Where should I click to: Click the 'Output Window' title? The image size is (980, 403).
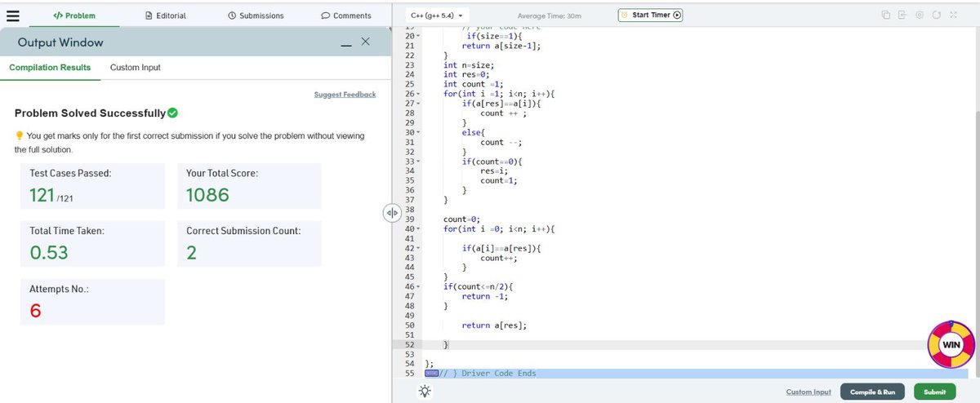(60, 42)
